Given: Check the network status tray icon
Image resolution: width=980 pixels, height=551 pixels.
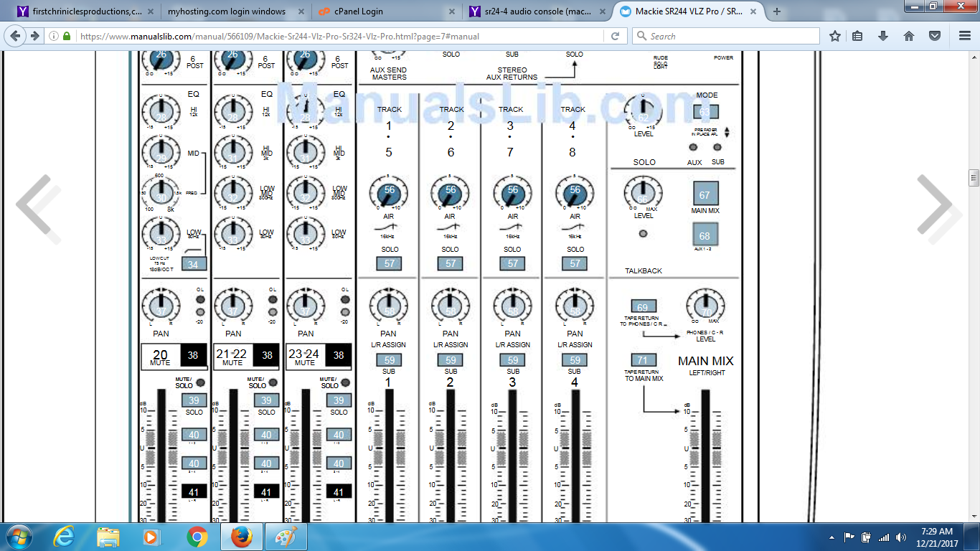Looking at the screenshot, I should (x=884, y=537).
